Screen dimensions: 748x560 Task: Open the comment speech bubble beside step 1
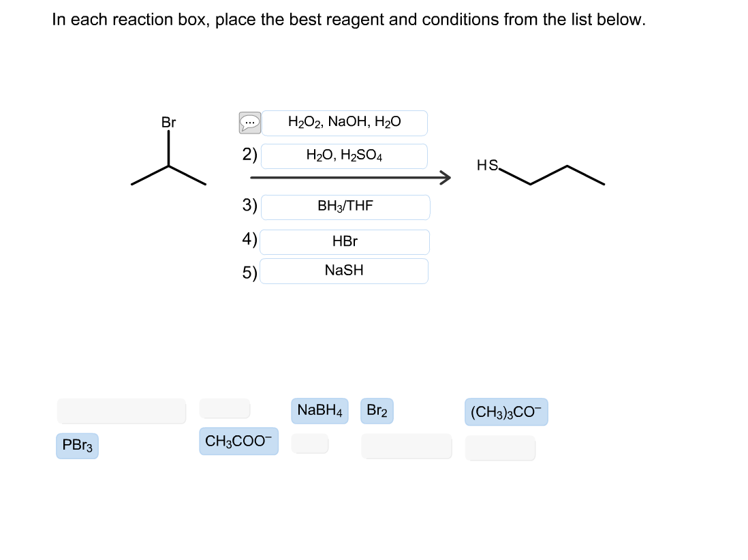pos(249,123)
